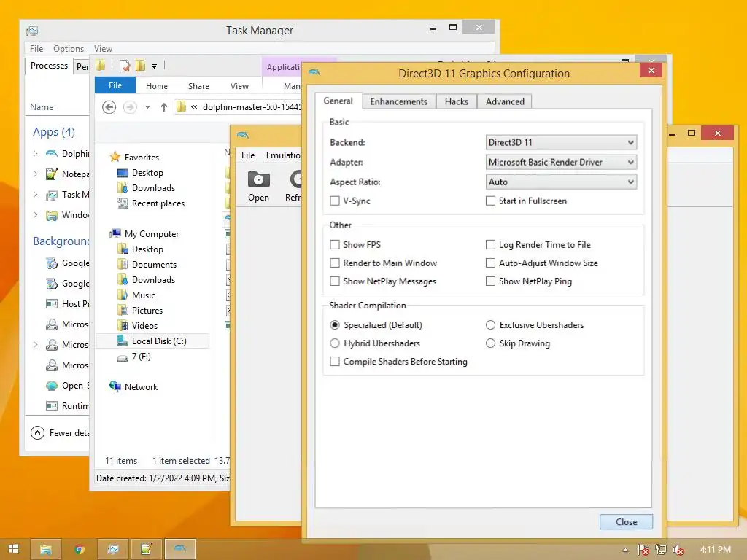The image size is (747, 560).
Task: Click Explorer back arrow button
Action: tap(109, 107)
